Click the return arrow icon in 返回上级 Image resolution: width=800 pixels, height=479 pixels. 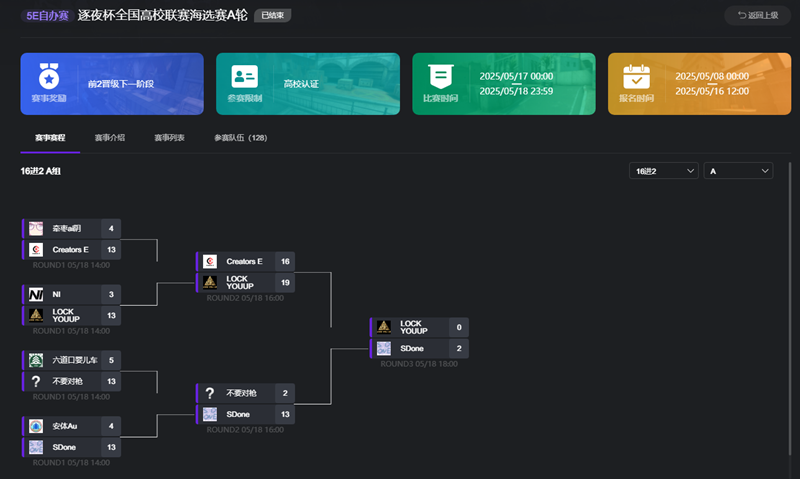[742, 15]
